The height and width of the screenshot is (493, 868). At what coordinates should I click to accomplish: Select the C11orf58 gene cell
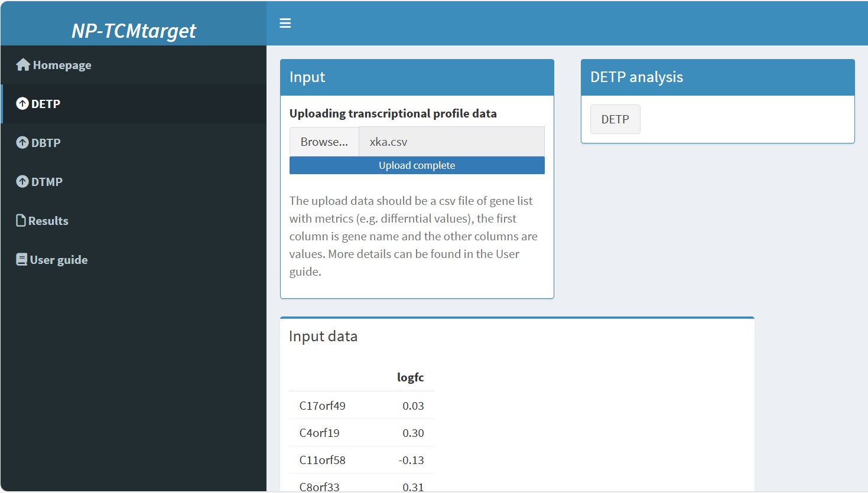click(x=323, y=460)
